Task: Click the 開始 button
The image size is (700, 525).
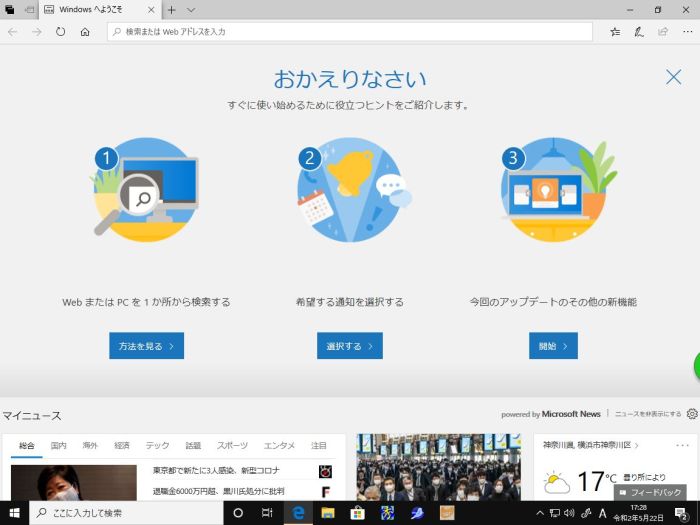Action: (553, 346)
